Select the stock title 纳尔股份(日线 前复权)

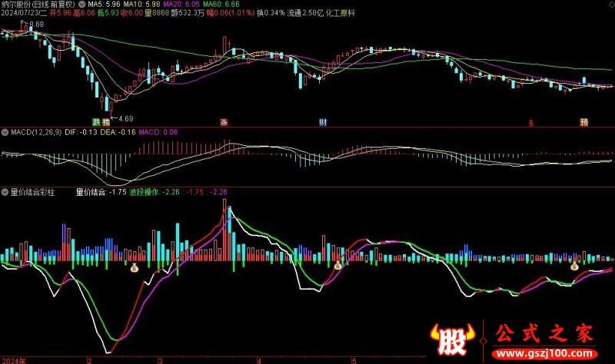[x=38, y=5]
